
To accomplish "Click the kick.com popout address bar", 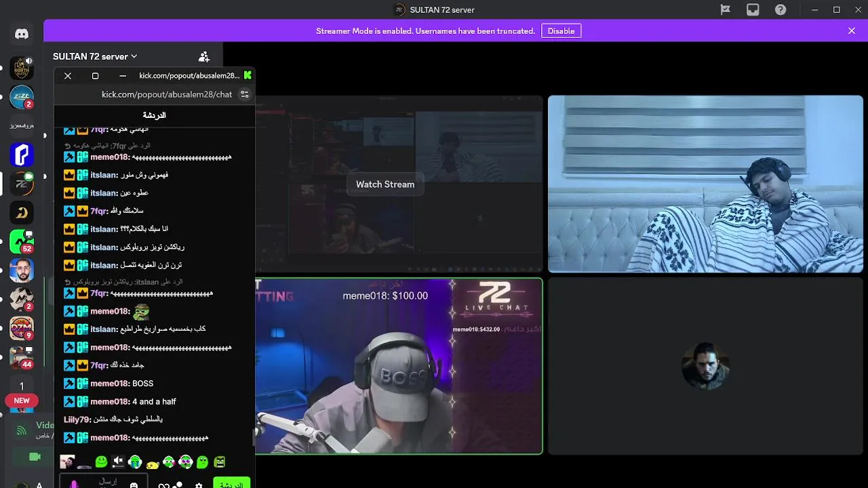I will click(x=167, y=94).
